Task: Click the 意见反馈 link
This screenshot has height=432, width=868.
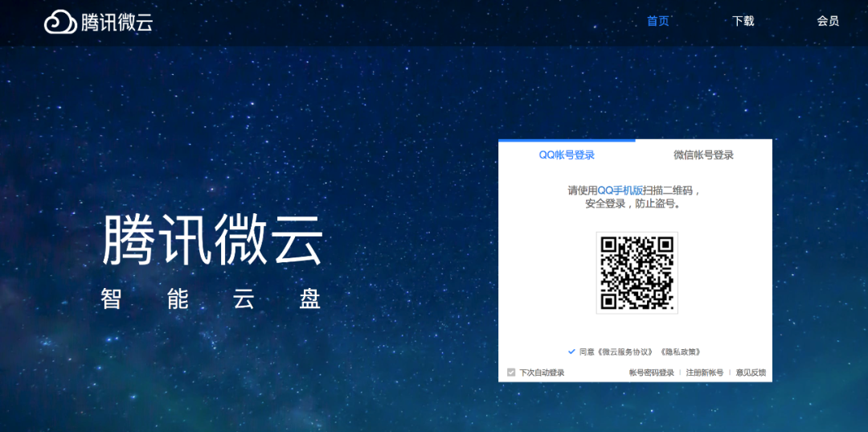Action: tap(751, 372)
